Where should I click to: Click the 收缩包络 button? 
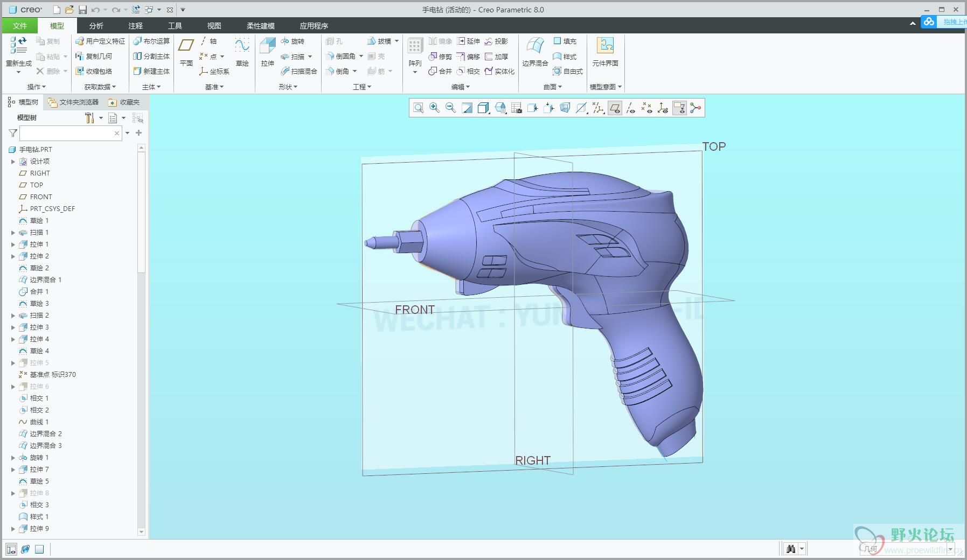click(94, 71)
